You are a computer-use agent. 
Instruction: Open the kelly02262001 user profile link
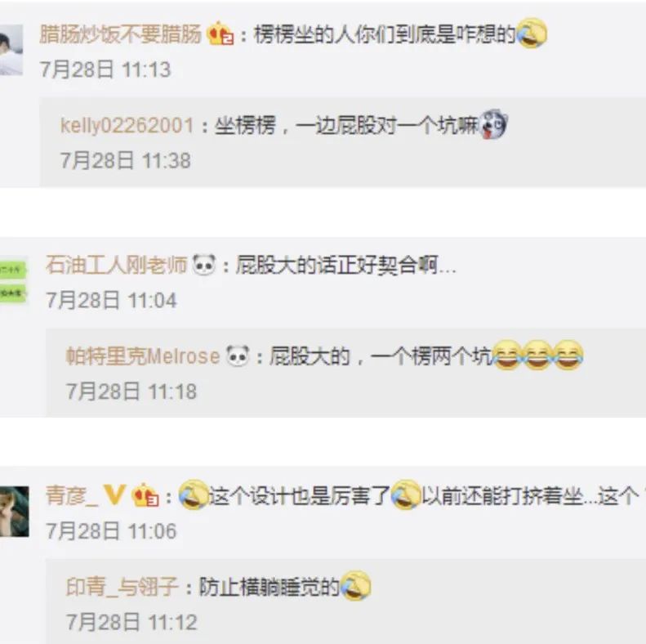pyautogui.click(x=127, y=125)
